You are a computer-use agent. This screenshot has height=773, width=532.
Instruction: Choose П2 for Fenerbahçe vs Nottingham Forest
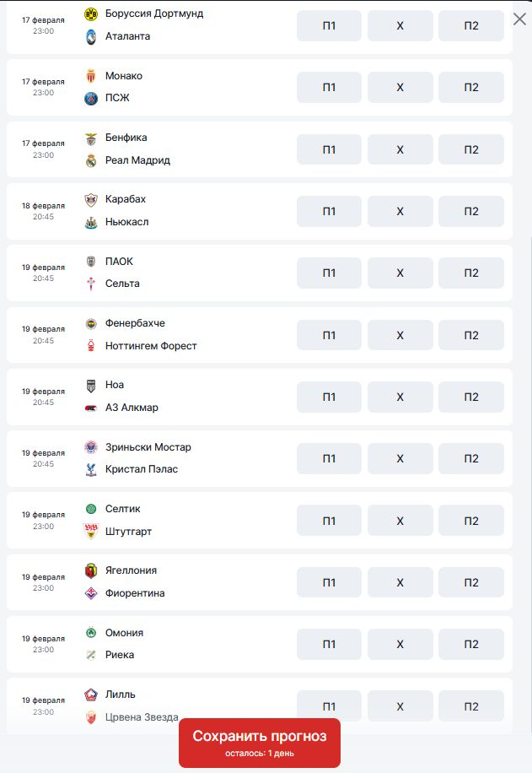tap(471, 335)
